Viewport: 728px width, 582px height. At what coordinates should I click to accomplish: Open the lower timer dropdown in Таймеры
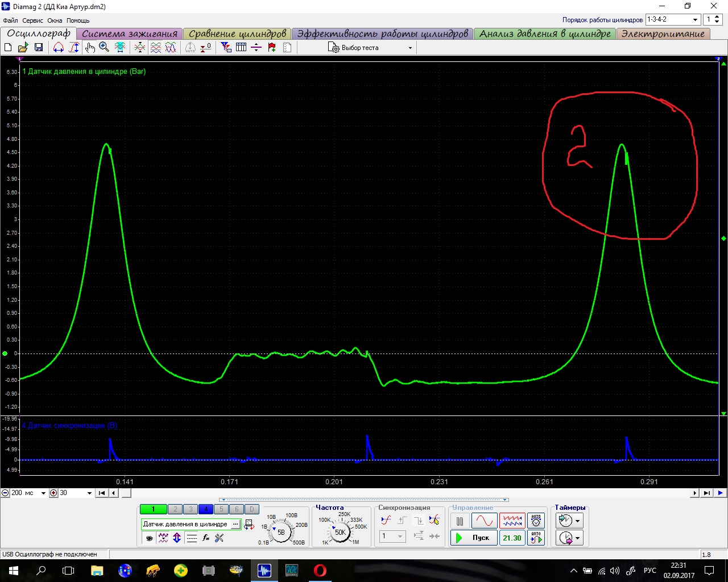click(x=570, y=538)
